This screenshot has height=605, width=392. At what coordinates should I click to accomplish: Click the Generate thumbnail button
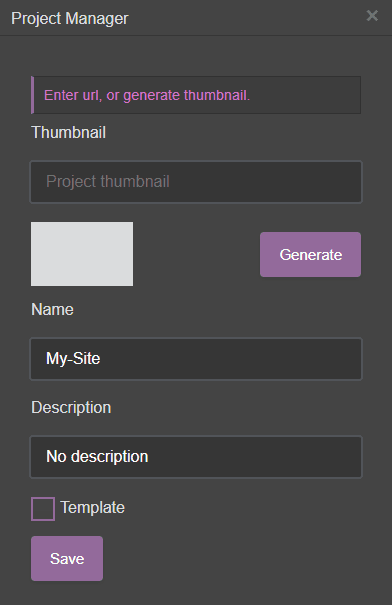(x=310, y=254)
